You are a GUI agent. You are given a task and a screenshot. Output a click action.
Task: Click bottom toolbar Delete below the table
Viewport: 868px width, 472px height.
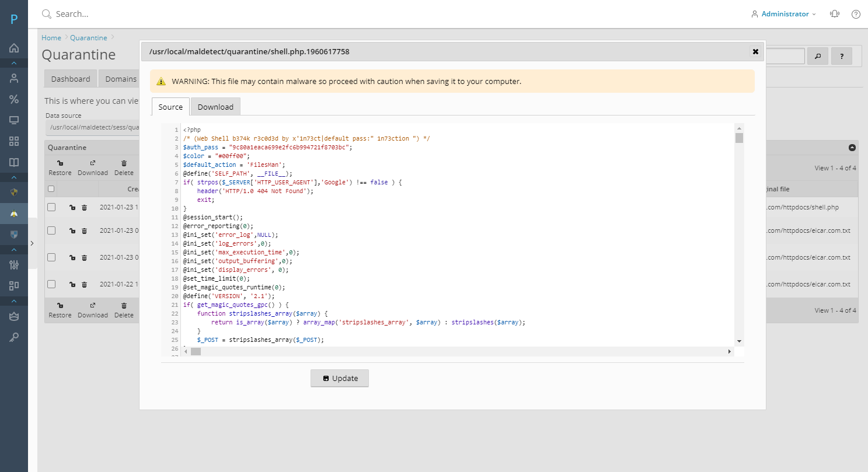tap(124, 310)
